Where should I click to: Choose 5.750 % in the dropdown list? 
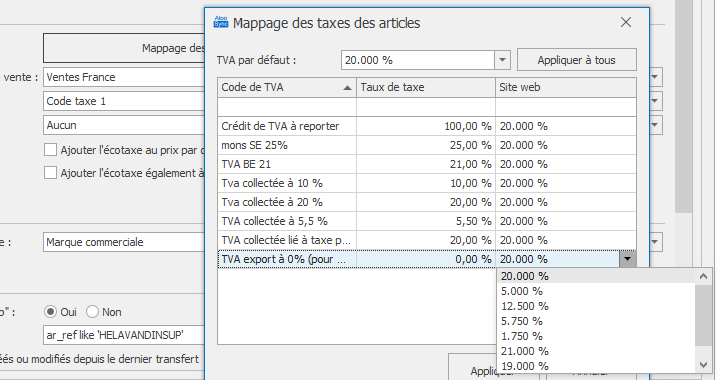pyautogui.click(x=596, y=321)
